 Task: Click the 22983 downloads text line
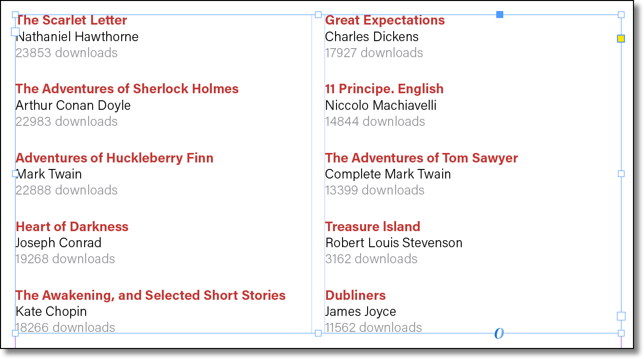coord(67,121)
